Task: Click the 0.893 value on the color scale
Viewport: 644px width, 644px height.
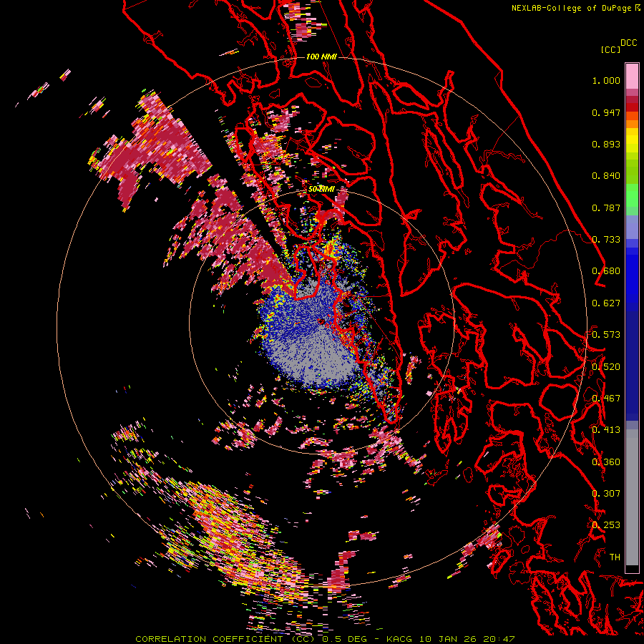Action: click(606, 144)
